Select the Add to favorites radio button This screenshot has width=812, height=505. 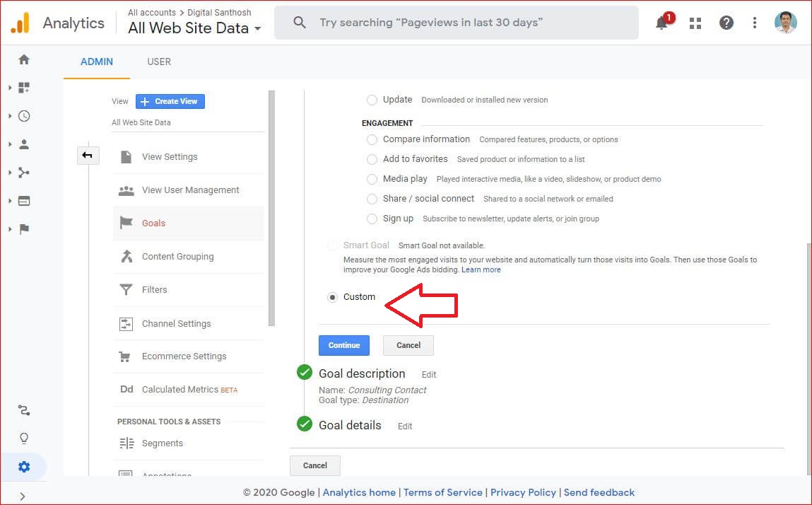coord(372,159)
